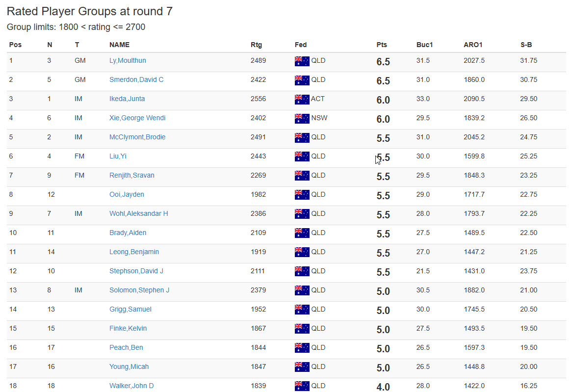This screenshot has width=572, height=392.
Task: Click the flag in Smerdon,David C's row
Action: coord(302,80)
